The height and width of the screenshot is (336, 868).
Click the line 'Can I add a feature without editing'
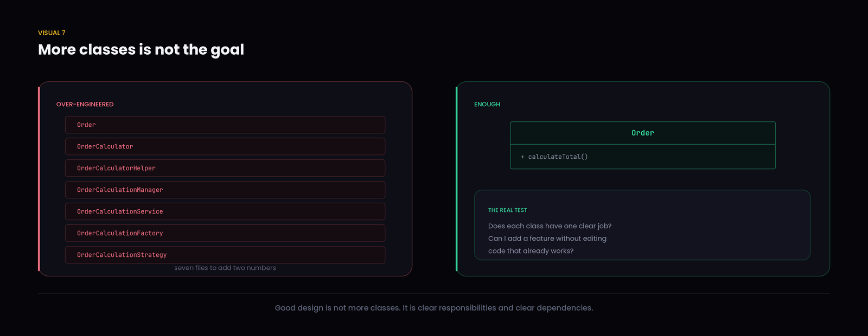547,238
